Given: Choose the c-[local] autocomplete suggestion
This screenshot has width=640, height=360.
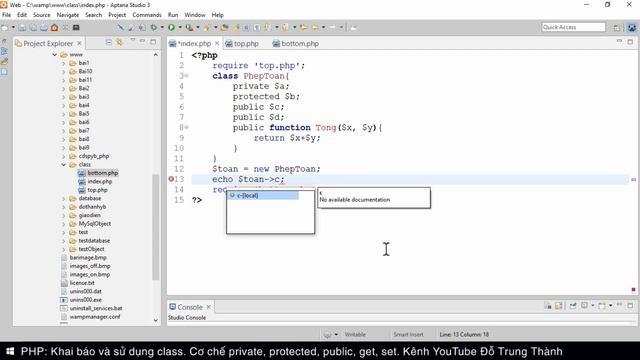Looking at the screenshot, I should click(x=263, y=196).
